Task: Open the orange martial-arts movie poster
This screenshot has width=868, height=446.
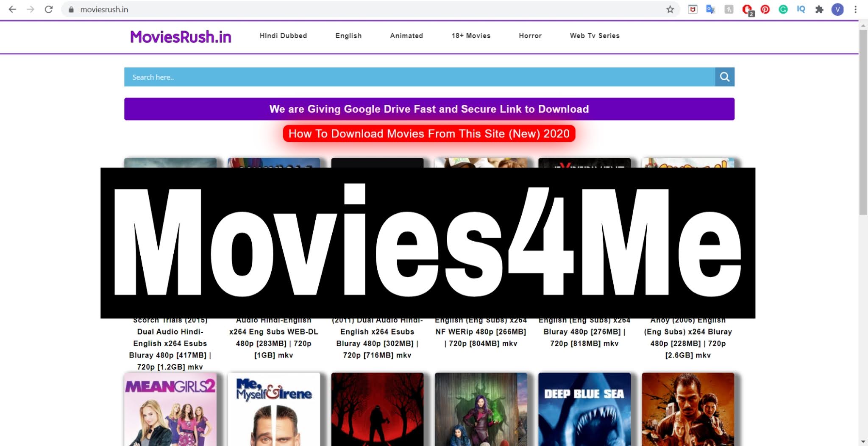Action: 688,409
